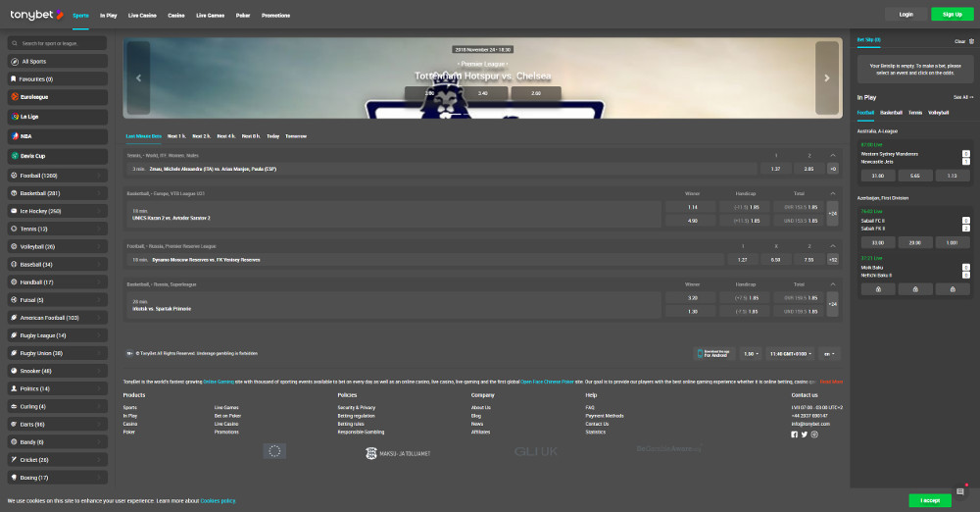Click the Darts icon in sidebar
Screen dimensions: 980x512
click(x=14, y=425)
